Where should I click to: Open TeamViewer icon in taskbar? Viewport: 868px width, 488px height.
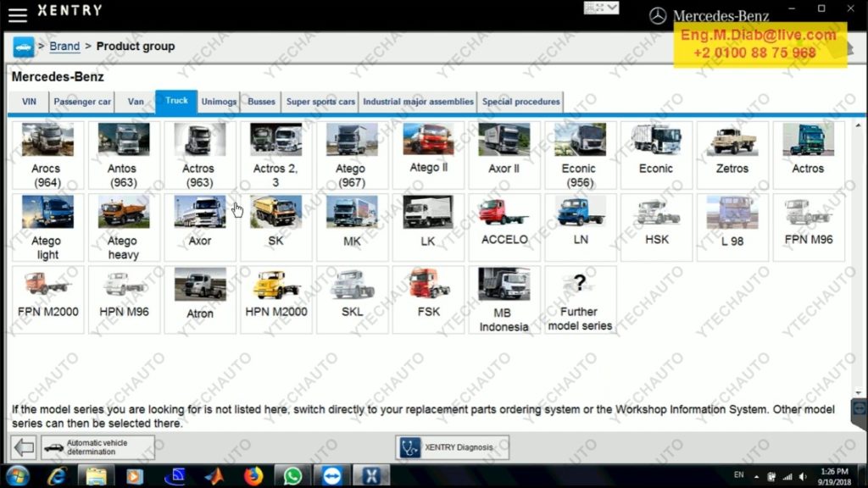pyautogui.click(x=331, y=475)
